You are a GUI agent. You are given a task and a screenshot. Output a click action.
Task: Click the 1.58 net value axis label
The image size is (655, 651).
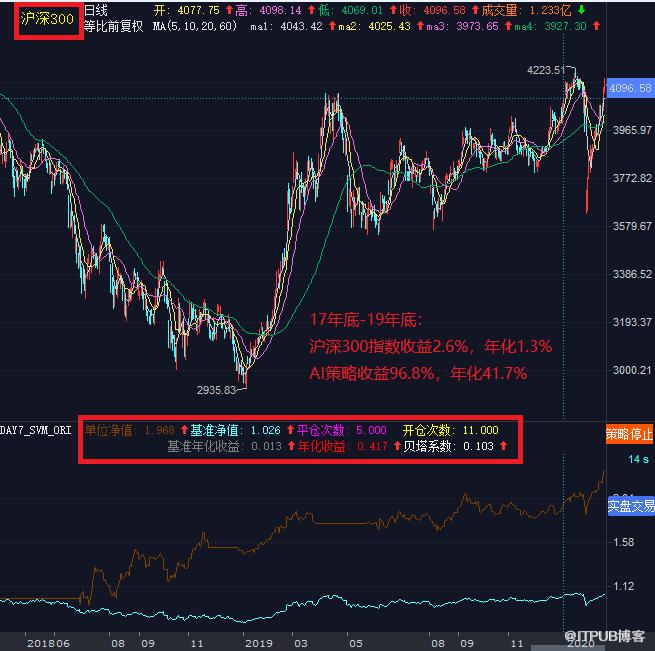pyautogui.click(x=623, y=542)
